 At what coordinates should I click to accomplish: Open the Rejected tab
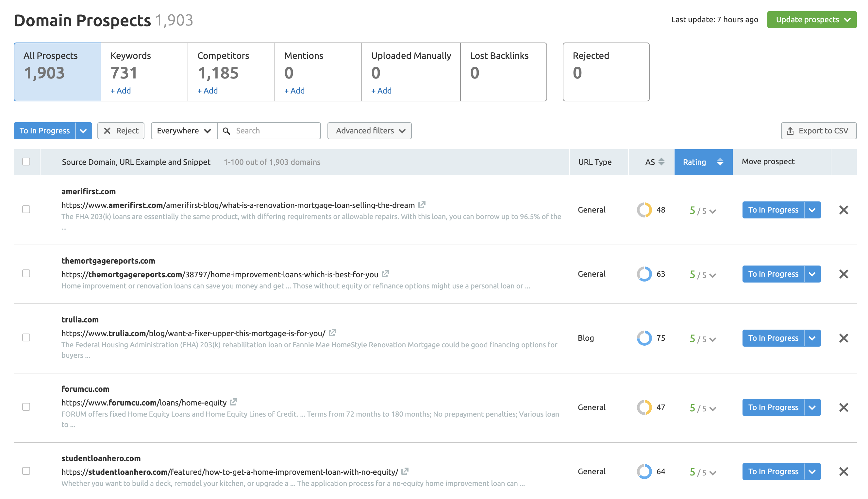coord(606,72)
